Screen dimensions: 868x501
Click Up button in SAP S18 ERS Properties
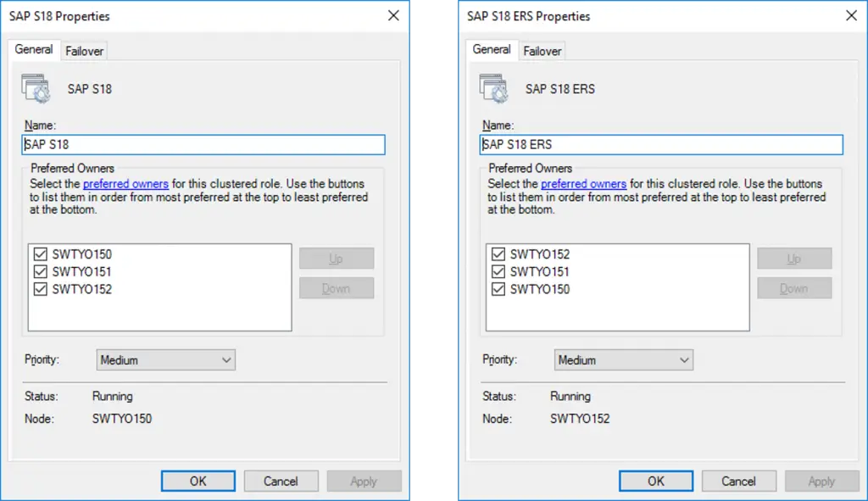point(794,259)
